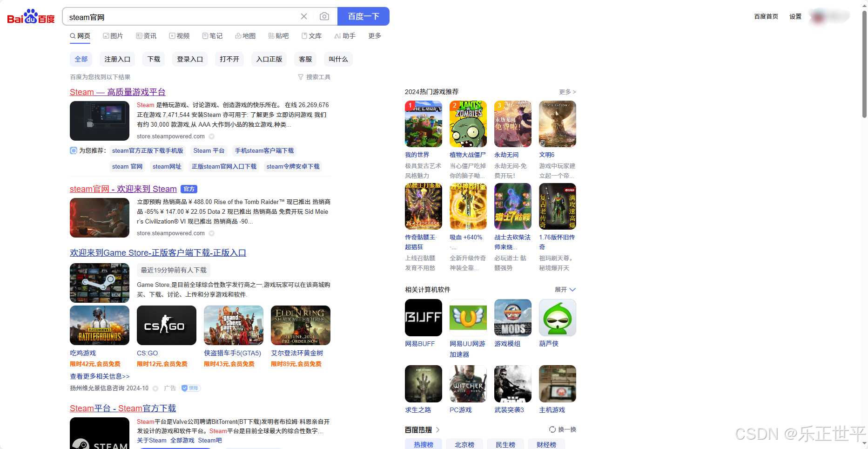This screenshot has height=449, width=868.
Task: Open image search via camera icon
Action: point(324,16)
